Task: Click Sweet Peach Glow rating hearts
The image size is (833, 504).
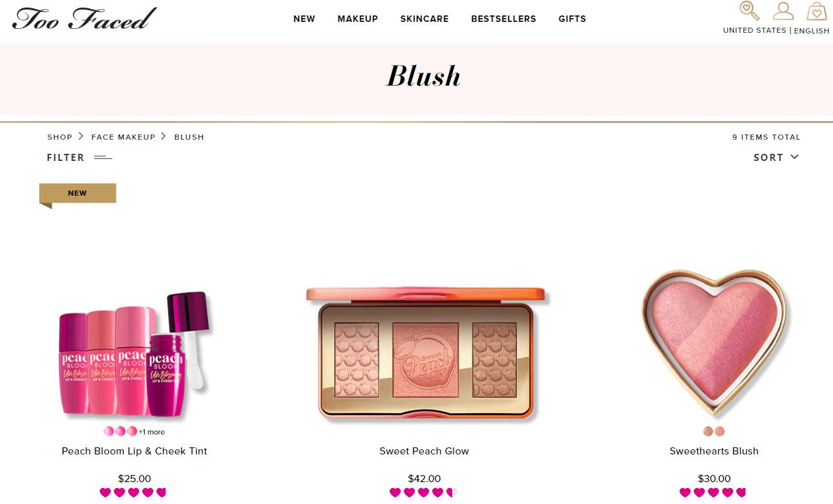Action: coord(424,492)
